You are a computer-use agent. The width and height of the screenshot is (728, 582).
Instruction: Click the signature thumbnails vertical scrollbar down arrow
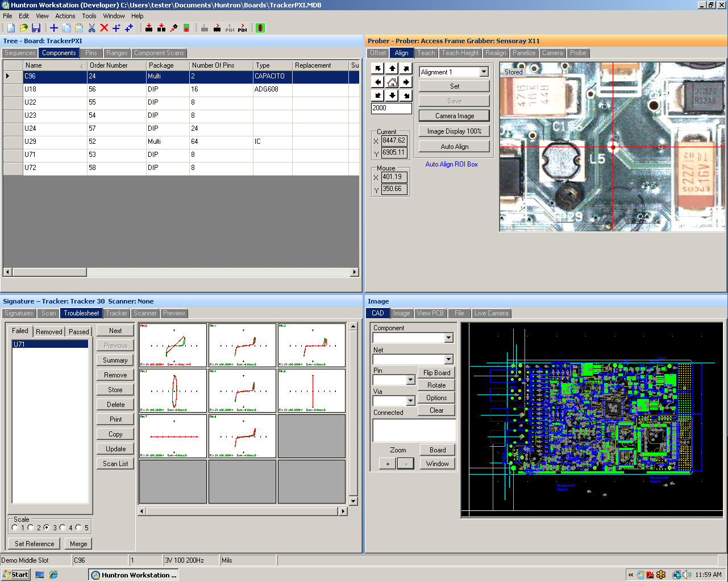pyautogui.click(x=353, y=501)
